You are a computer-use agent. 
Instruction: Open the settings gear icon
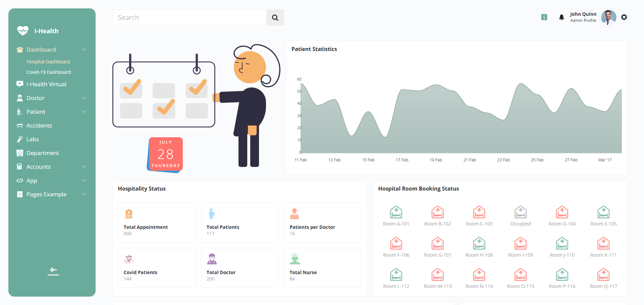pyautogui.click(x=624, y=17)
